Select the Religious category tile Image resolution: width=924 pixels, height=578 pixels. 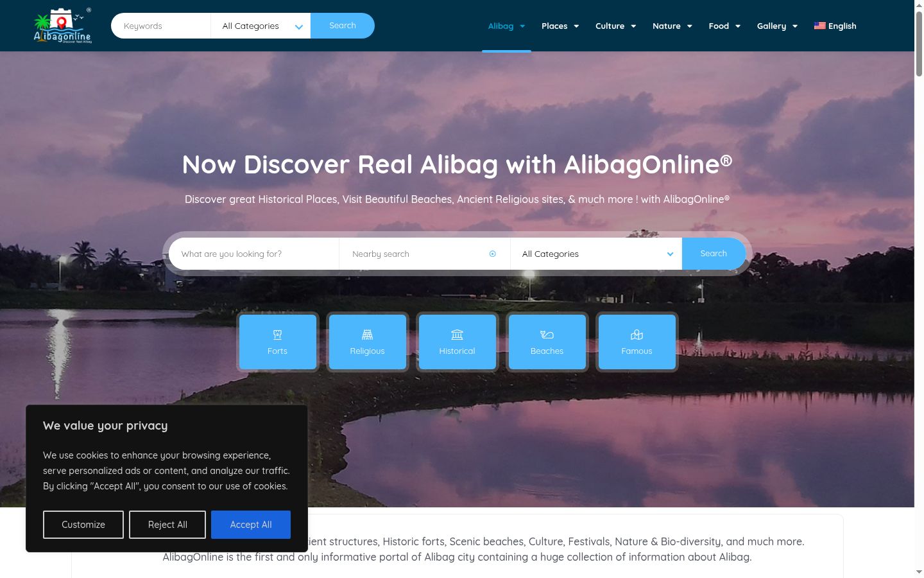(x=368, y=342)
